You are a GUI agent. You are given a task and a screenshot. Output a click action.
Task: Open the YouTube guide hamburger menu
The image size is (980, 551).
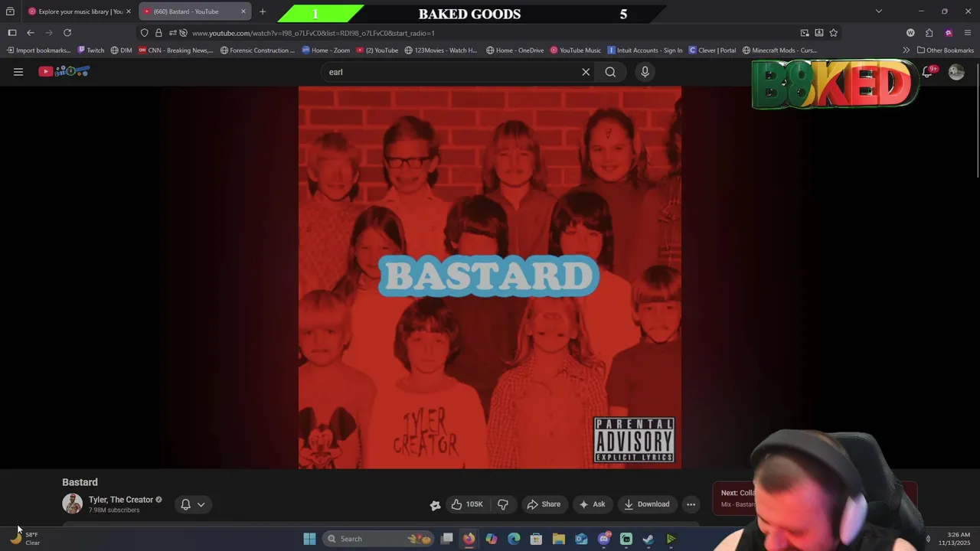tap(18, 72)
